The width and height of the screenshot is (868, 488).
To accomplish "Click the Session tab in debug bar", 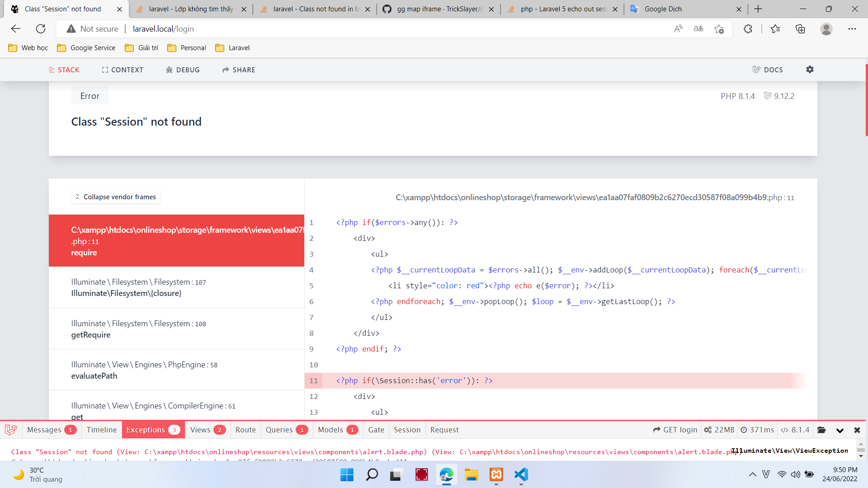I will point(406,430).
